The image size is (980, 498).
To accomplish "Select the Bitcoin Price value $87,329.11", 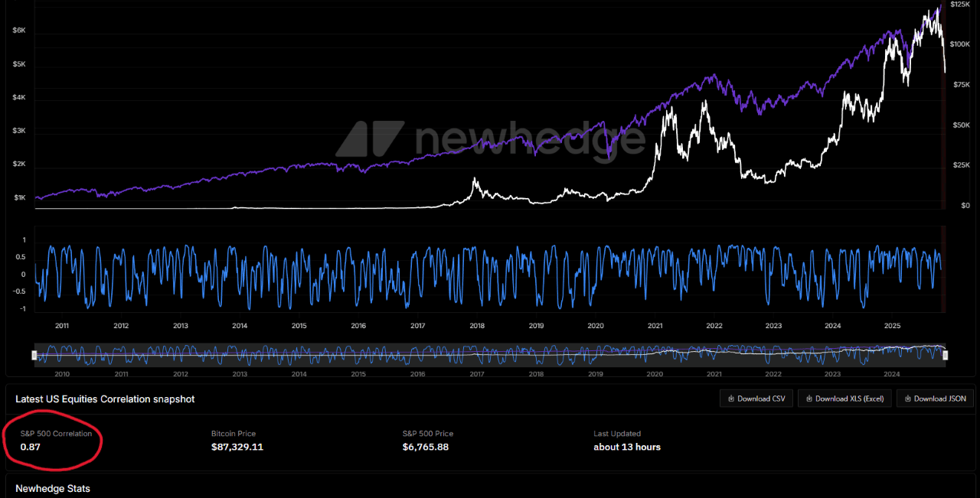I will click(x=237, y=447).
